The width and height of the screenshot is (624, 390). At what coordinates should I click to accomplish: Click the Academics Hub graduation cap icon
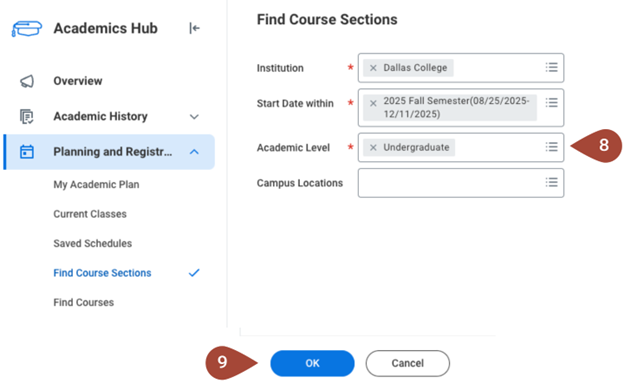(x=27, y=29)
